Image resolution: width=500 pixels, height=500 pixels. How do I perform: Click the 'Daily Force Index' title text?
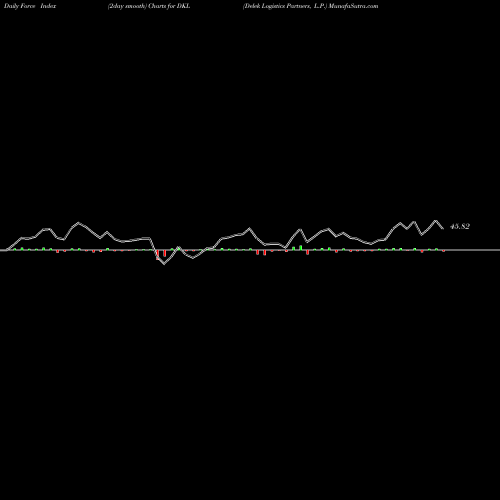pos(30,6)
